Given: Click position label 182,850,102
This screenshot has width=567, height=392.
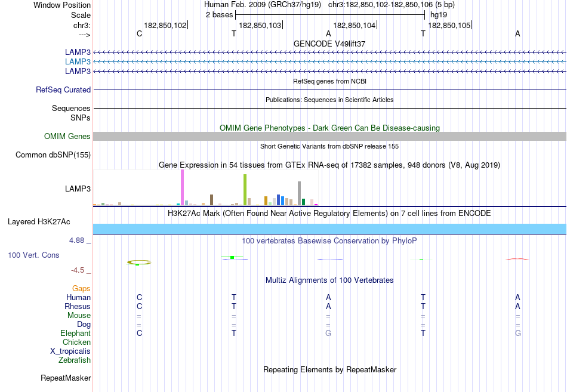Looking at the screenshot, I should point(165,25).
